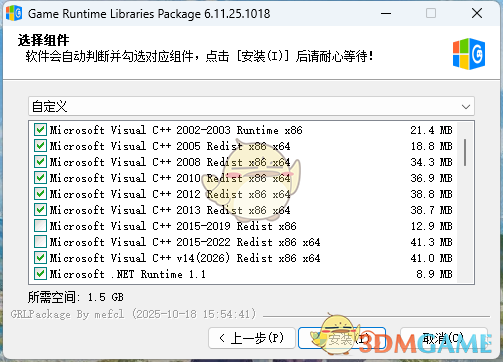Image resolution: width=503 pixels, height=362 pixels.
Task: Click the component list scrollbar thumb
Action: click(465, 153)
